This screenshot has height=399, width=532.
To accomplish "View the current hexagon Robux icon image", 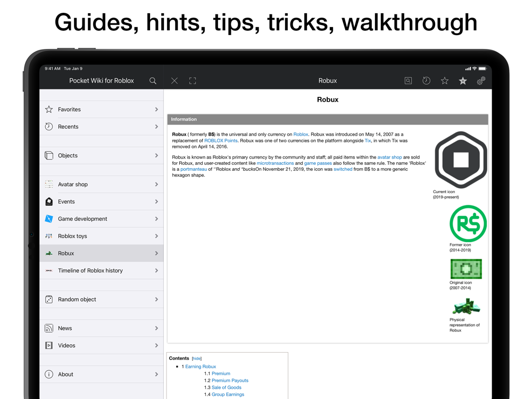I will (x=461, y=160).
